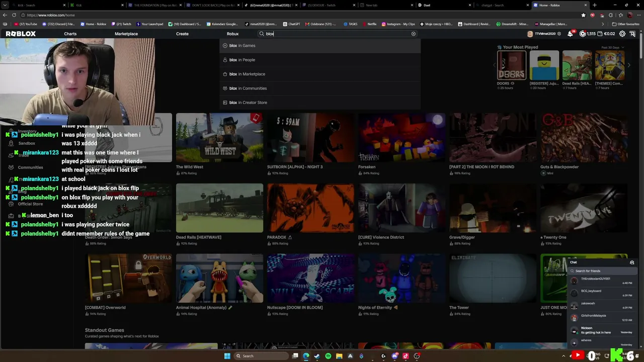Go to the Roblox logo home link
The image size is (644, 362).
tap(21, 34)
